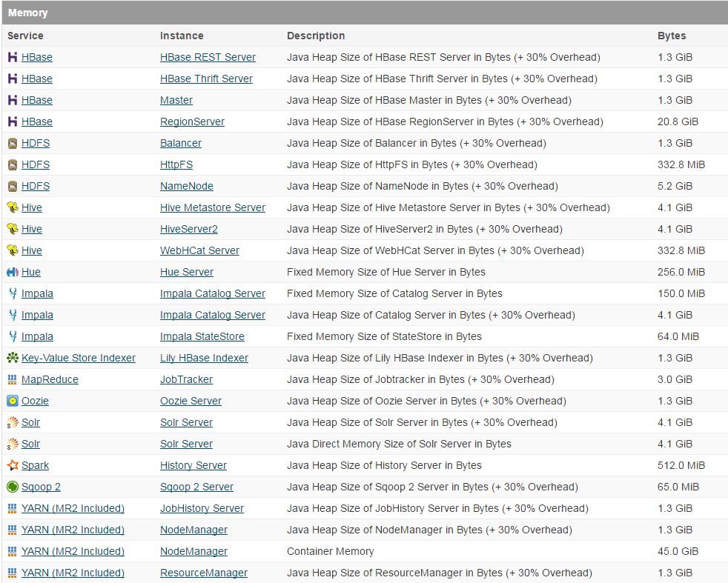Open the Hive Metastore Server link
Image resolution: width=728 pixels, height=583 pixels.
pos(212,207)
